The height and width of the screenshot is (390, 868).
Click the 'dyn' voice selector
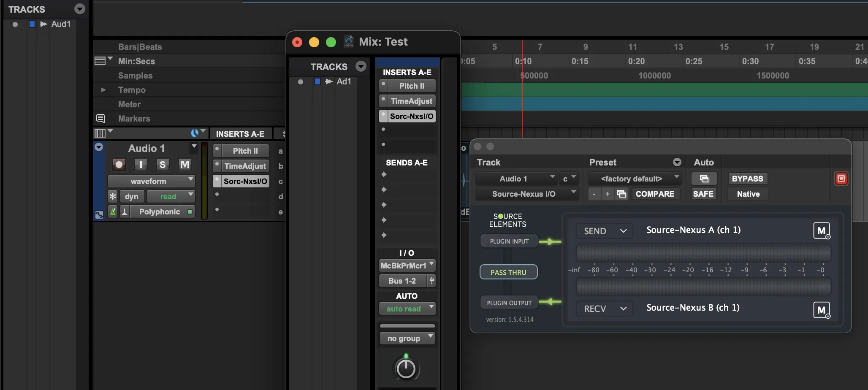pos(132,196)
